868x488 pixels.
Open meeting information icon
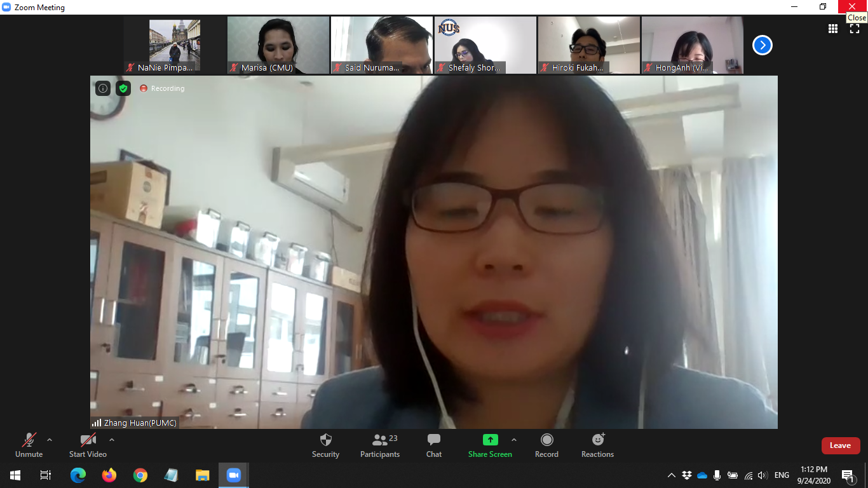103,88
